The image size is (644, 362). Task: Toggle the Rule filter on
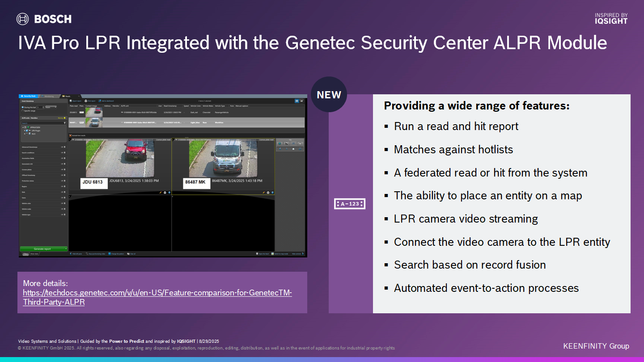point(63,192)
